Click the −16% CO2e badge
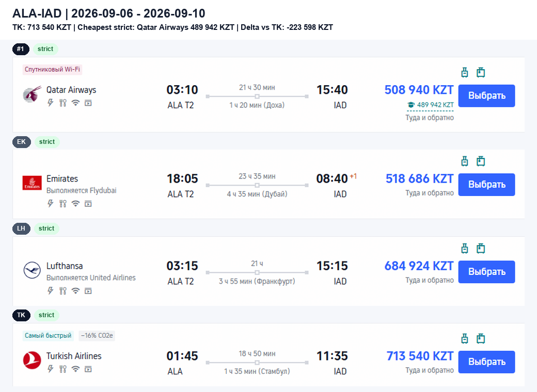537x392 pixels. click(x=97, y=336)
